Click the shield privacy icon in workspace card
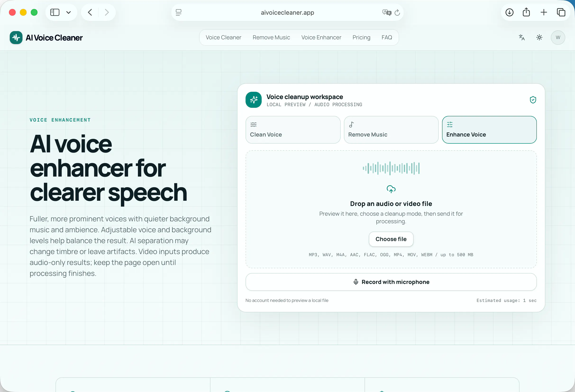575x392 pixels. [533, 100]
